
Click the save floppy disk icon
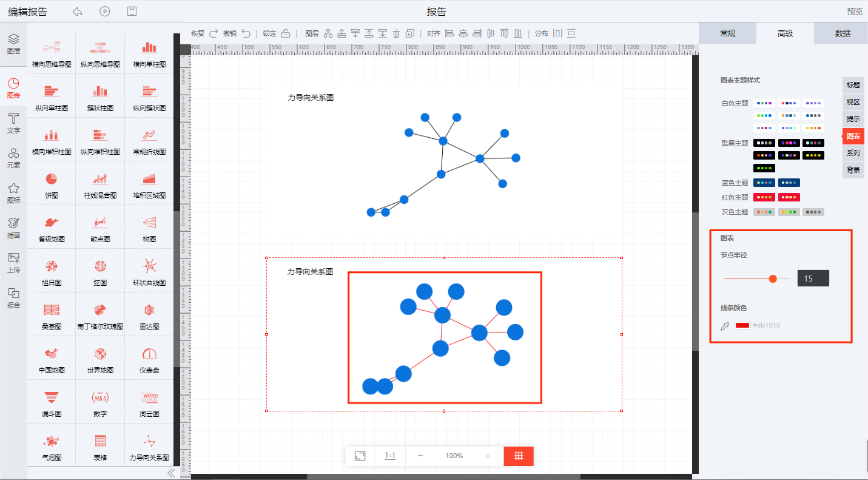[x=132, y=12]
